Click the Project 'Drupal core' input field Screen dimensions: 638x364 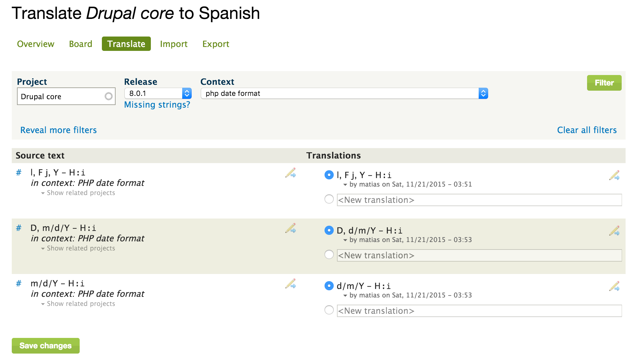66,96
